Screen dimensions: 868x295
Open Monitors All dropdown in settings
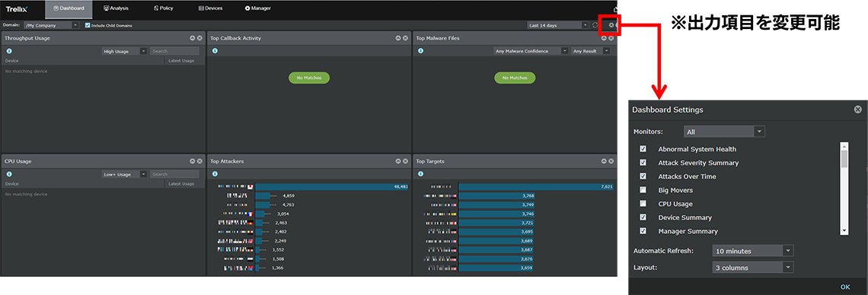(x=723, y=132)
